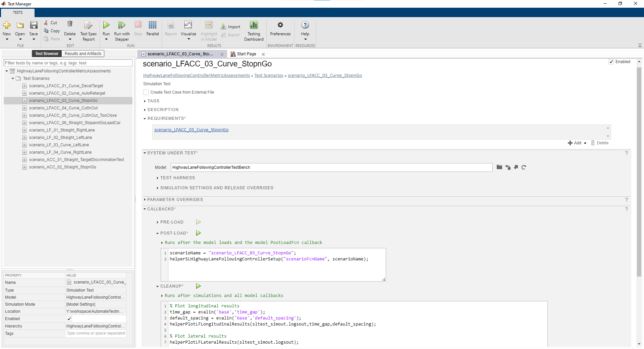Open the Test Spec Report tool
This screenshot has height=349, width=644.
pos(88,26)
